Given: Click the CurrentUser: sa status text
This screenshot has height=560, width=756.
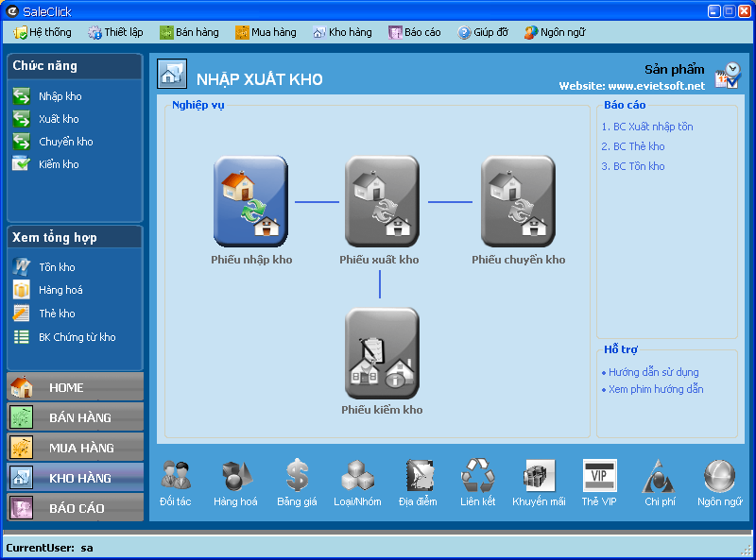Looking at the screenshot, I should (x=50, y=548).
